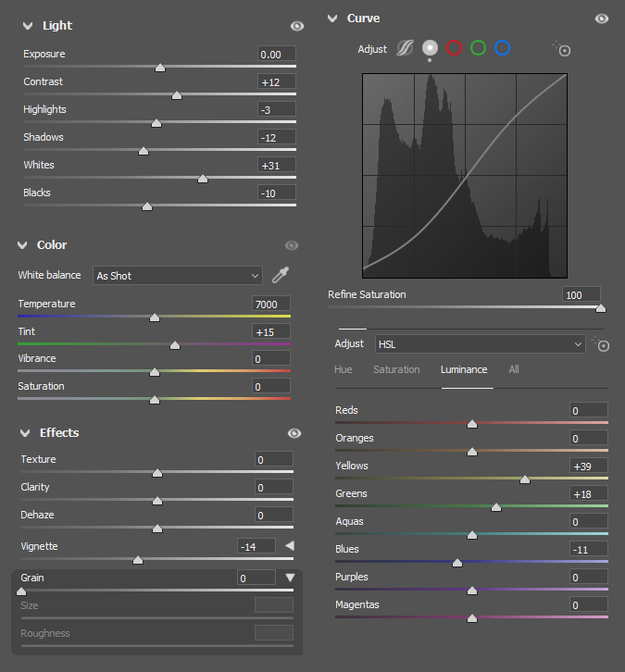The height and width of the screenshot is (672, 625).
Task: Open the All tab in HSL
Action: (513, 369)
